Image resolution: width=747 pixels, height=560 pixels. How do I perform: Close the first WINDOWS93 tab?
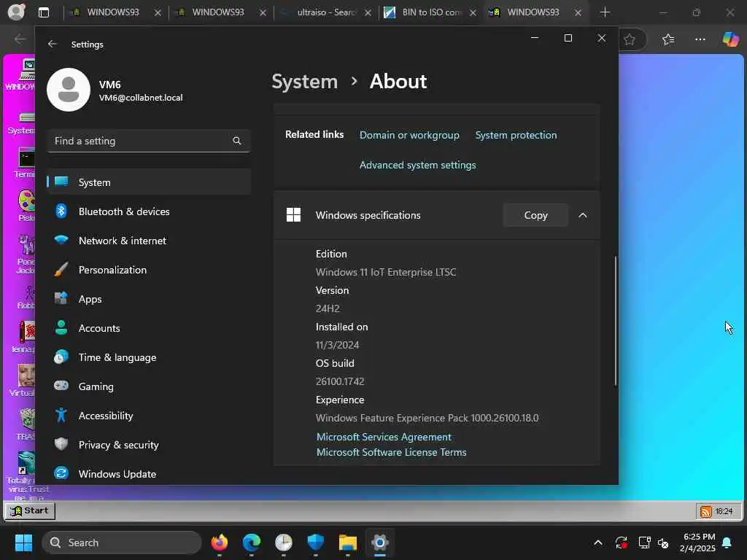[x=158, y=13]
